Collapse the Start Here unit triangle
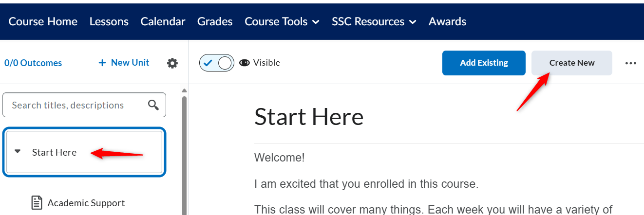 point(18,152)
